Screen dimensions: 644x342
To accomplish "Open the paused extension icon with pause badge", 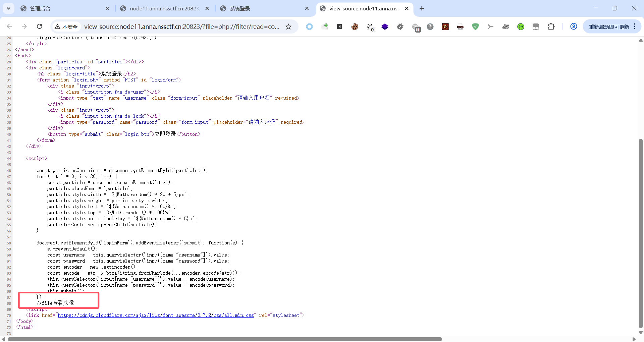I will (416, 27).
